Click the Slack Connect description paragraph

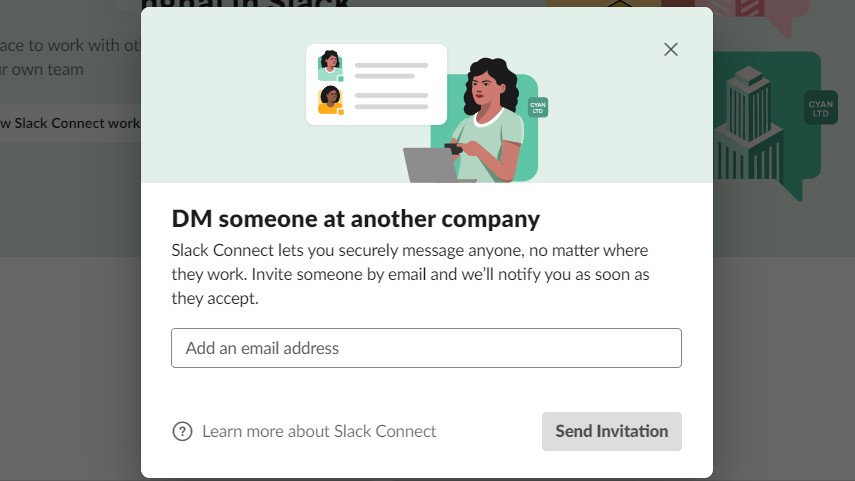click(410, 274)
